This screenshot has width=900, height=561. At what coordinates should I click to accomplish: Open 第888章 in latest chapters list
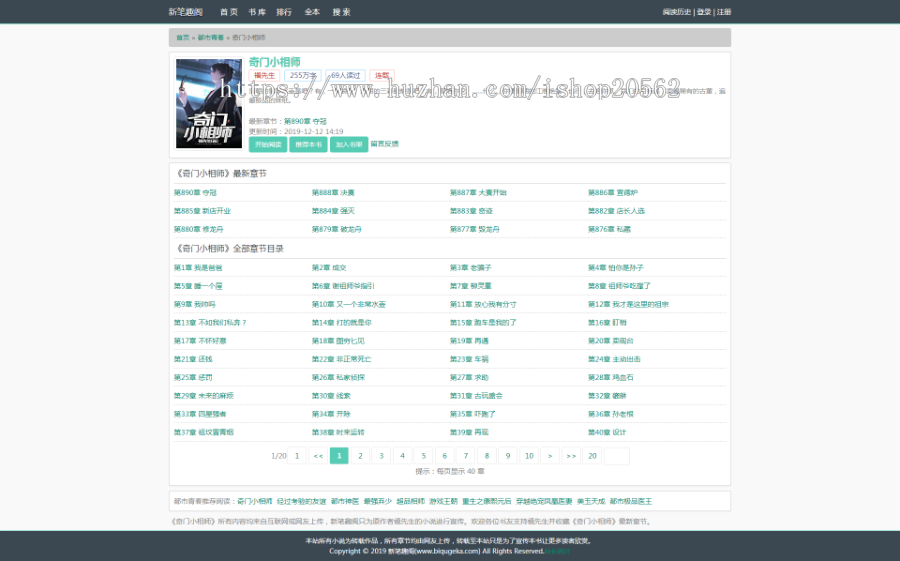333,193
